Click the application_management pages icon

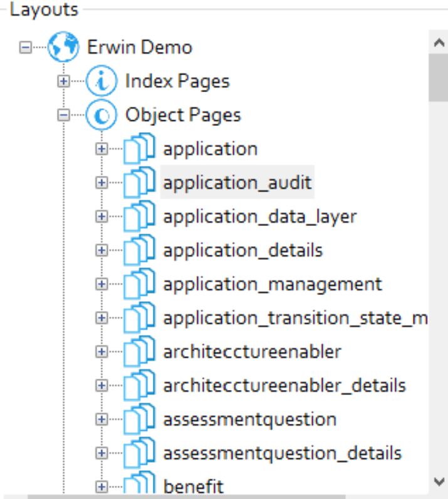(140, 284)
